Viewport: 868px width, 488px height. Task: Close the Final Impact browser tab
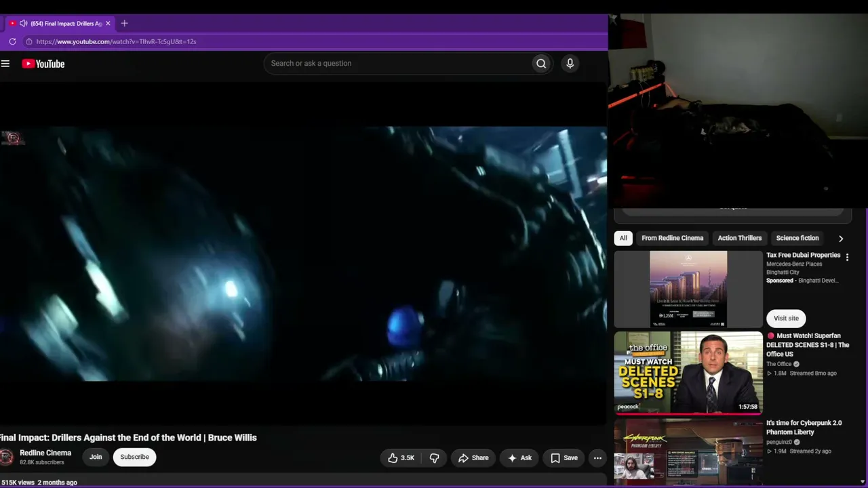click(x=108, y=23)
